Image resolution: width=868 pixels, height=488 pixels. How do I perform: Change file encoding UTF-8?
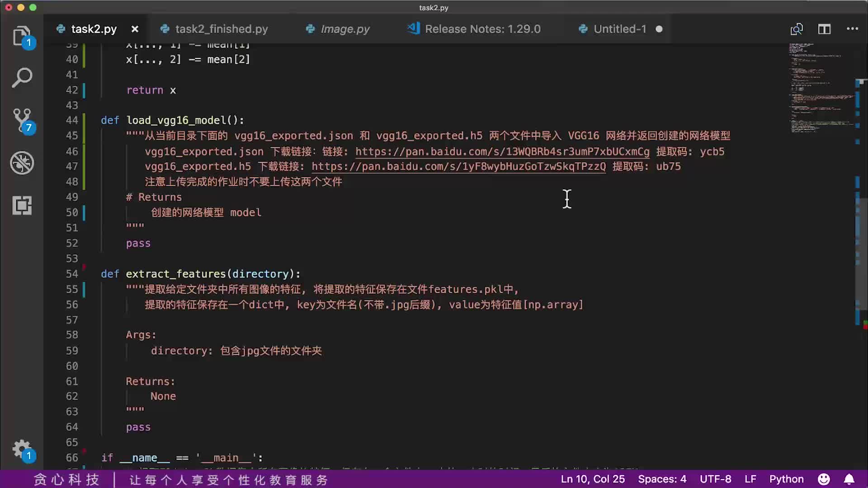click(x=715, y=479)
